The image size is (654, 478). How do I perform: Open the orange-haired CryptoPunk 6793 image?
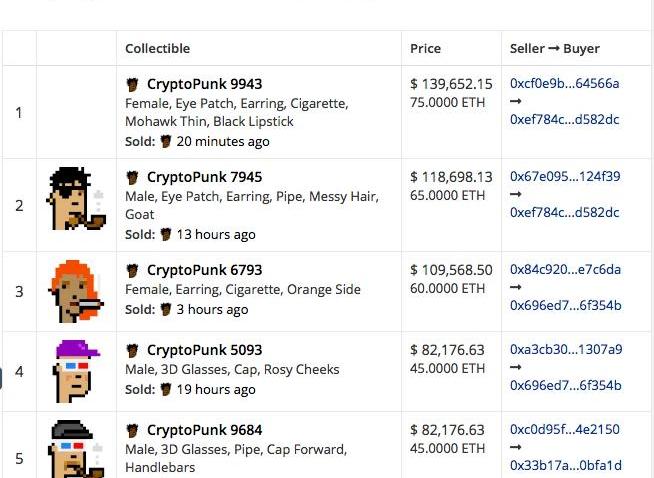[75, 290]
